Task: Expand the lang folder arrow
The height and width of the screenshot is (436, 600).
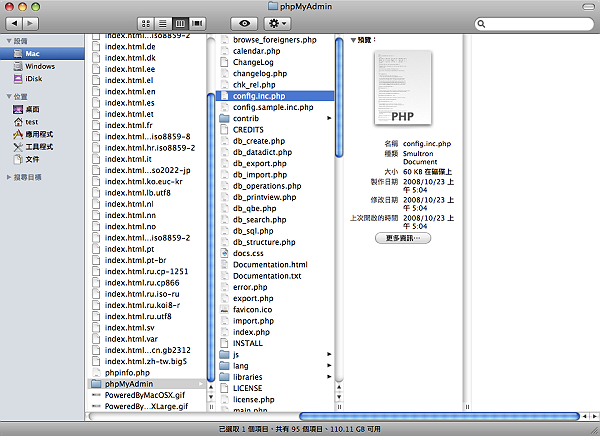Action: (x=329, y=366)
